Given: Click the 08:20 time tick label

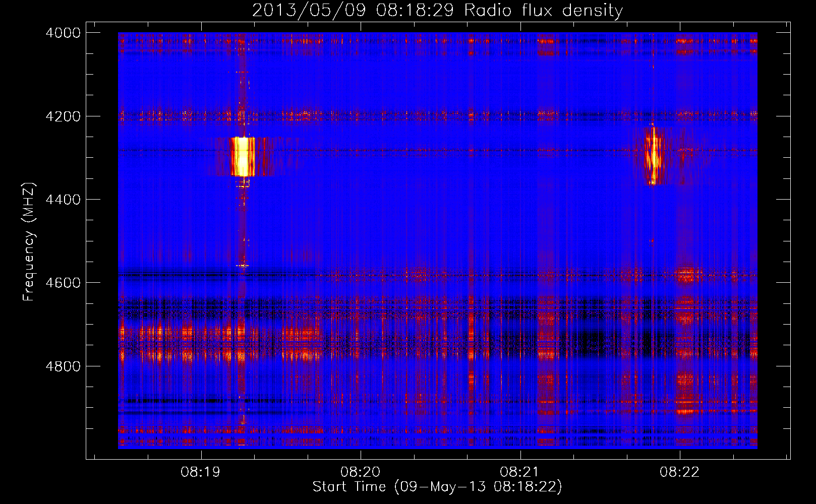Looking at the screenshot, I should coord(361,472).
